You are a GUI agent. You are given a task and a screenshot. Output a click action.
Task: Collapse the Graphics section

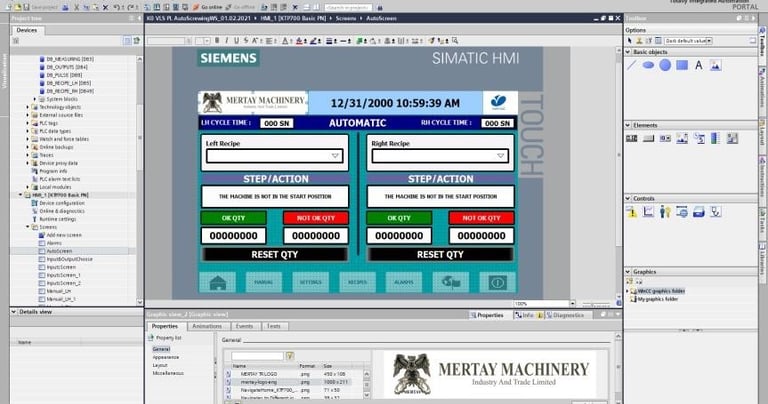click(x=628, y=271)
